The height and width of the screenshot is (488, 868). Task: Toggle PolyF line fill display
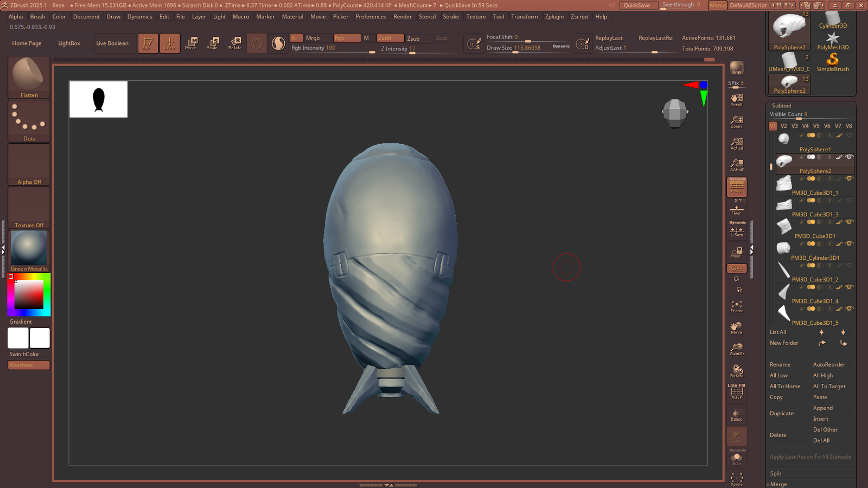(x=736, y=393)
